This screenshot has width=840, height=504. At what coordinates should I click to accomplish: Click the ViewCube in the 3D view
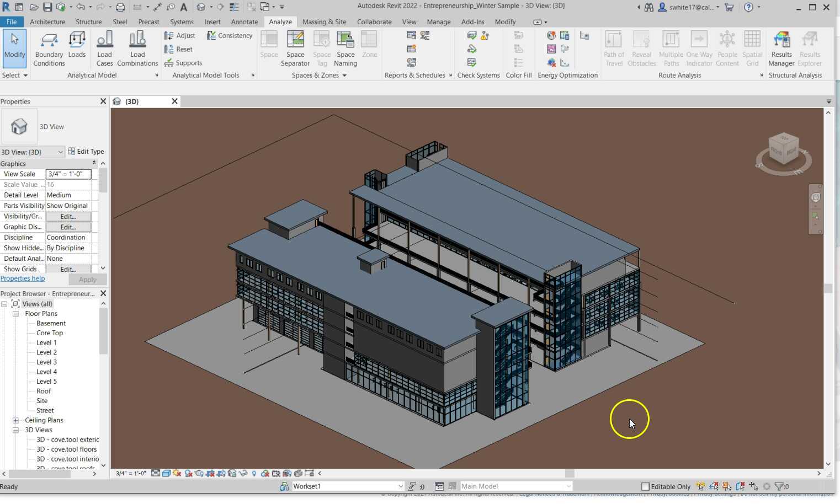(x=783, y=149)
